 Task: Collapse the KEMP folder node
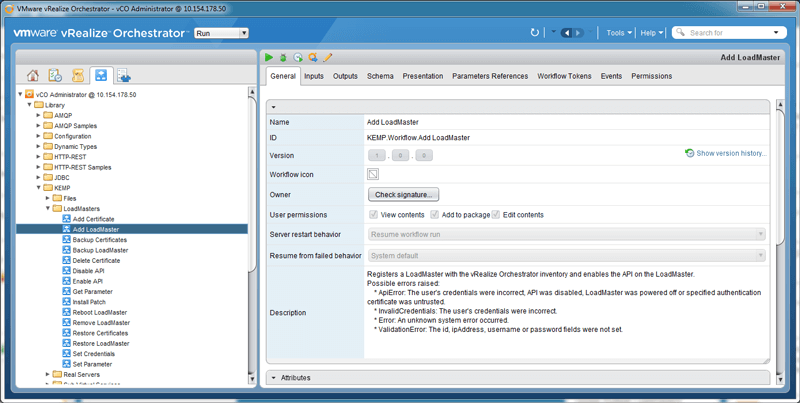pyautogui.click(x=39, y=188)
